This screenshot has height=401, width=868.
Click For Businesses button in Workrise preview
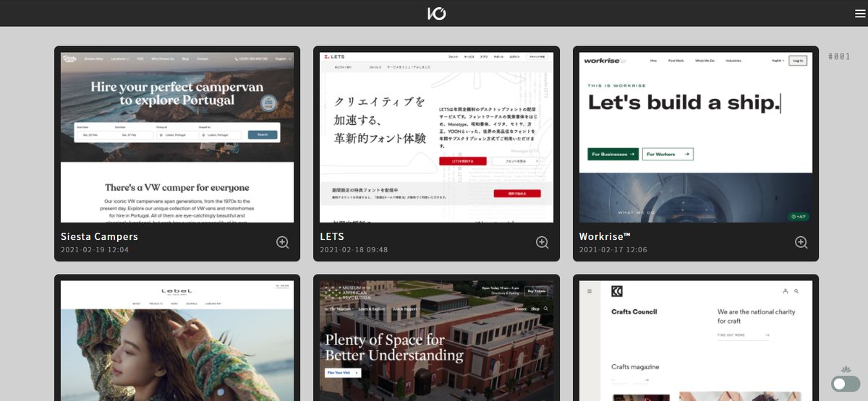point(613,154)
